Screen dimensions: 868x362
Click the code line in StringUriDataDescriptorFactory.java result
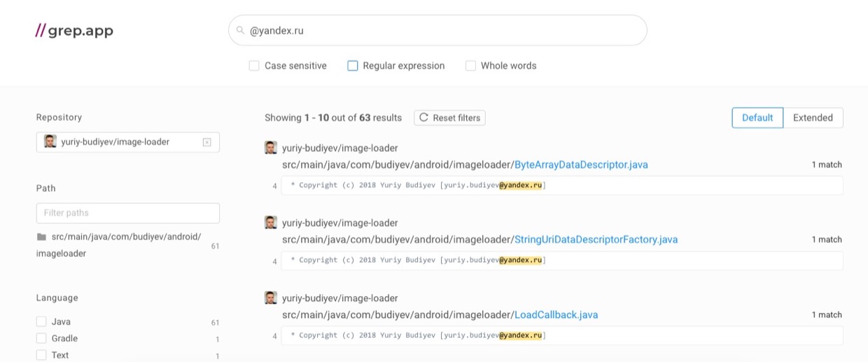562,260
